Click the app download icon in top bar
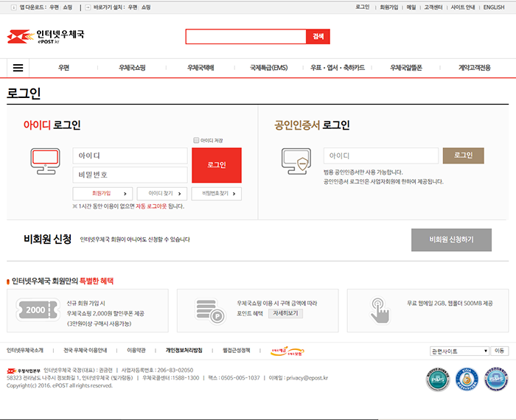The image size is (516, 420). [13, 7]
